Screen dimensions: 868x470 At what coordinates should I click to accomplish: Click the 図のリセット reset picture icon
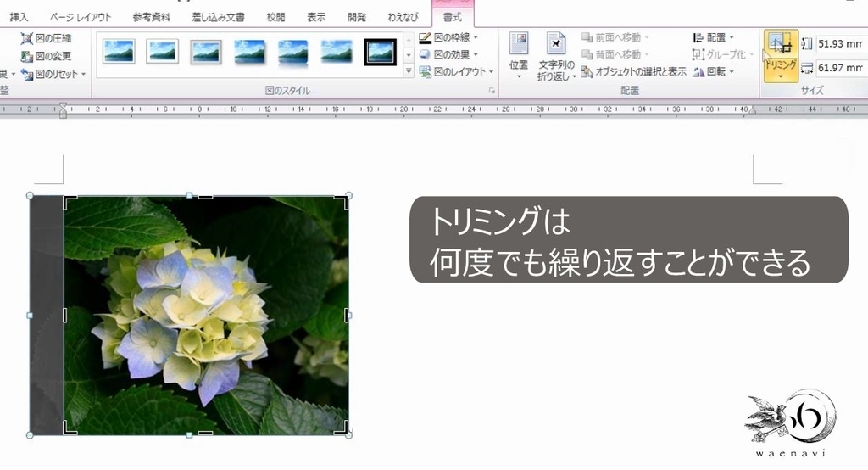(26, 74)
